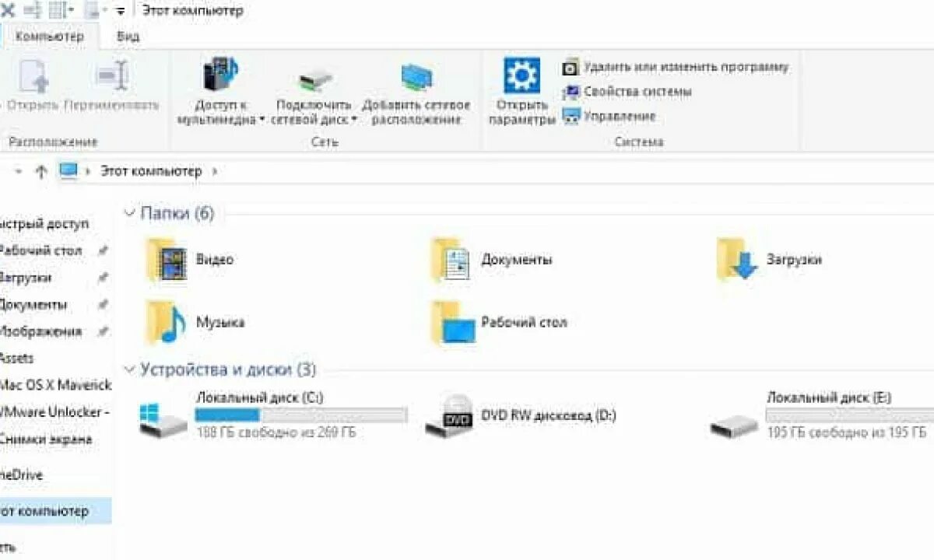Click Добавить сетевое расположение icon
Viewport: 934px width, 560px height.
point(416,77)
